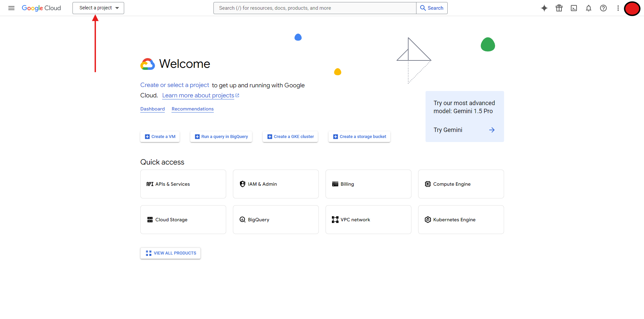Open the help question-mark menu
The height and width of the screenshot is (319, 644).
click(603, 8)
